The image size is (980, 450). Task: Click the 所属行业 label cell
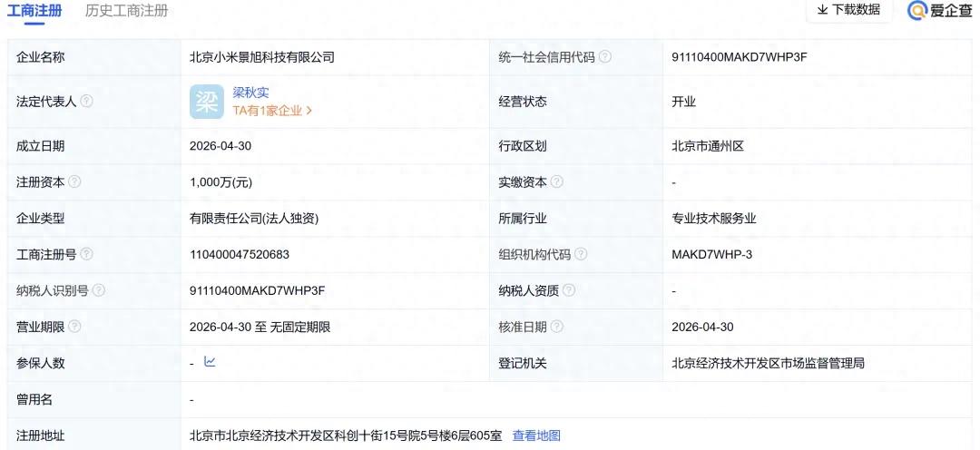(575, 219)
